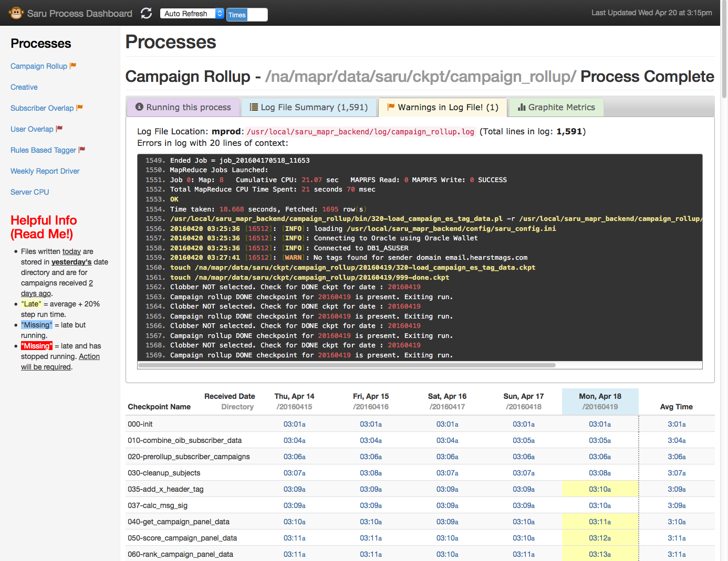
Task: Open Rules Based Tagger link
Action: (x=44, y=150)
